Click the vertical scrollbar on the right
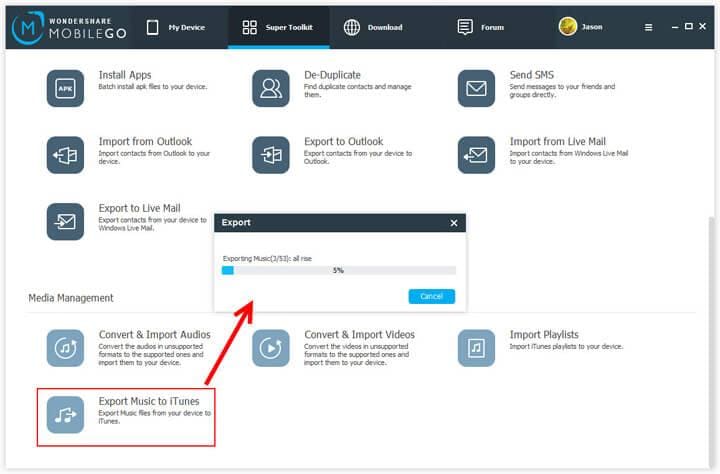The height and width of the screenshot is (474, 720). point(712,340)
